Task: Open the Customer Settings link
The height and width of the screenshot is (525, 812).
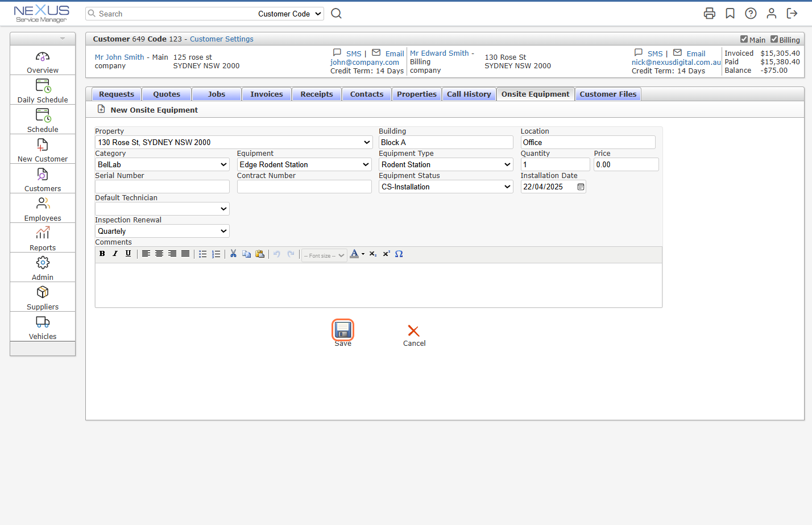Action: point(222,39)
